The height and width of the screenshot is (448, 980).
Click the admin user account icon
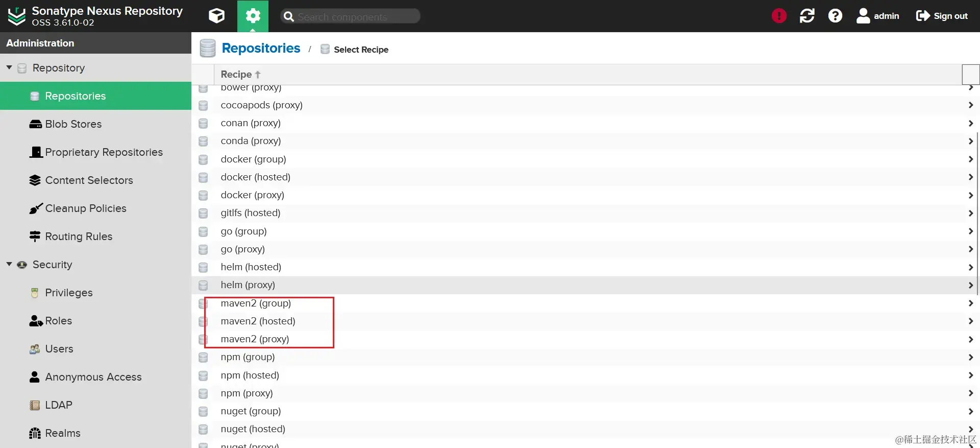(863, 16)
